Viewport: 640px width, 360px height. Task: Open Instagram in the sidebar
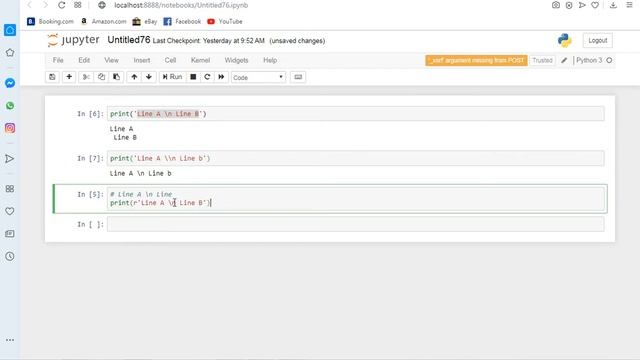click(x=10, y=128)
